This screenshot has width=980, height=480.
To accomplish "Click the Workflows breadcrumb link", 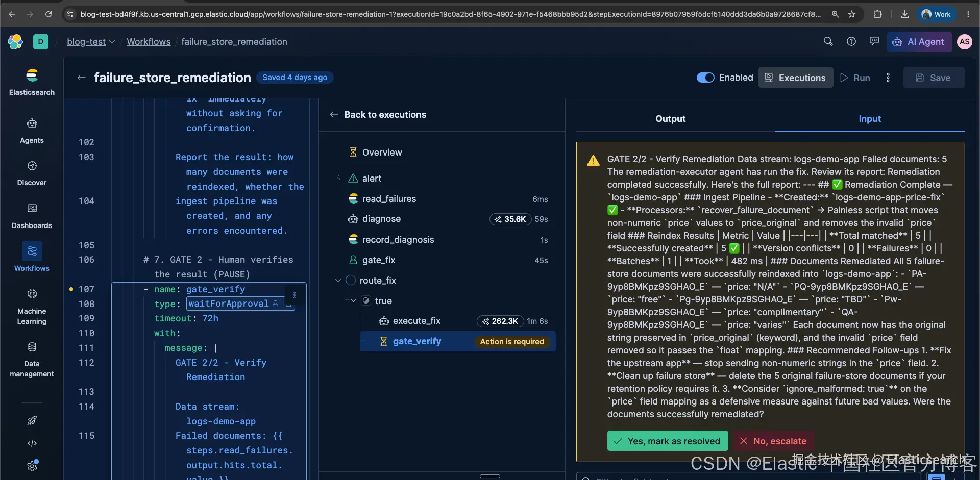I will click(x=149, y=41).
